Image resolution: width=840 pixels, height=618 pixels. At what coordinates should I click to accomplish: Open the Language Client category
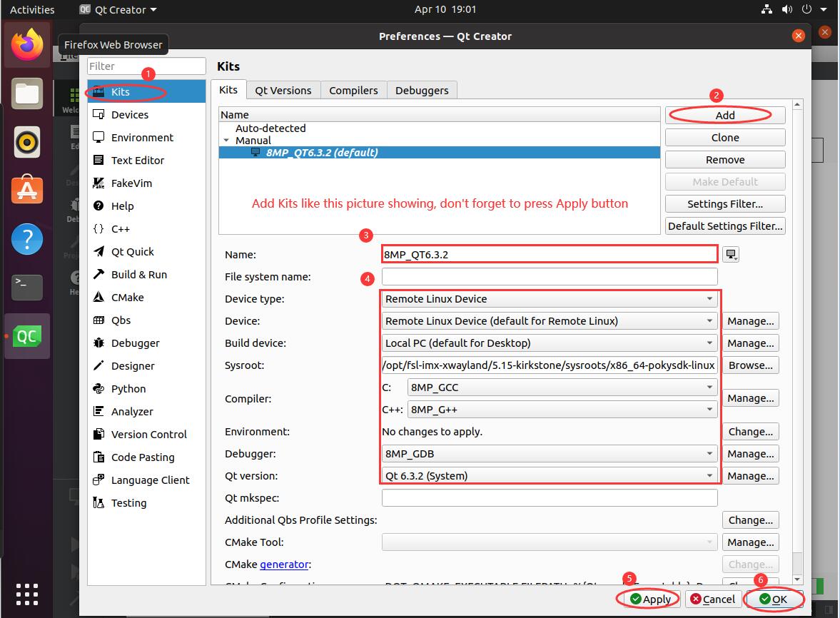pyautogui.click(x=146, y=480)
